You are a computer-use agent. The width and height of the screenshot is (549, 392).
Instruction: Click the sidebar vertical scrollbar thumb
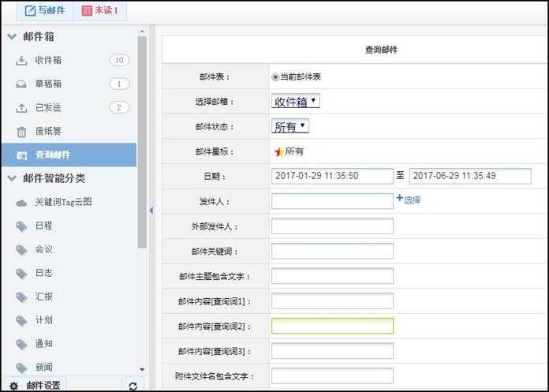click(x=142, y=143)
